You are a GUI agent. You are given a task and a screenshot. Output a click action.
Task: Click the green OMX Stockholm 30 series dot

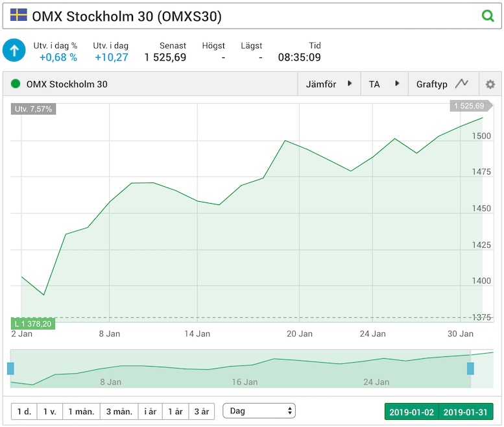click(16, 84)
